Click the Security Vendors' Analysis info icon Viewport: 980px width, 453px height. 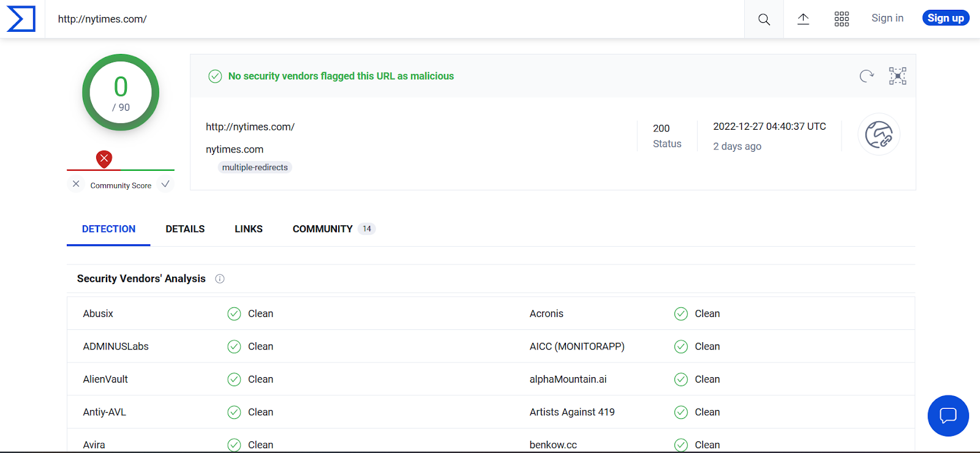click(220, 279)
